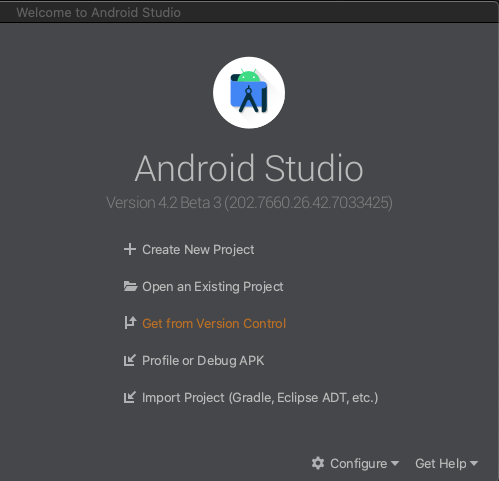Image resolution: width=499 pixels, height=481 pixels.
Task: Select Get from Version Control
Action: (x=214, y=324)
